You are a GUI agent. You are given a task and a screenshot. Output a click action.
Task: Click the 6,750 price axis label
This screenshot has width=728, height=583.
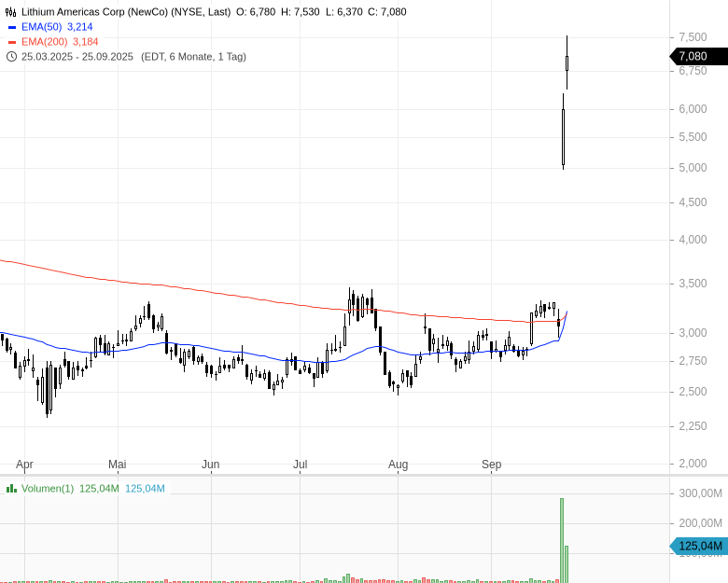click(693, 71)
